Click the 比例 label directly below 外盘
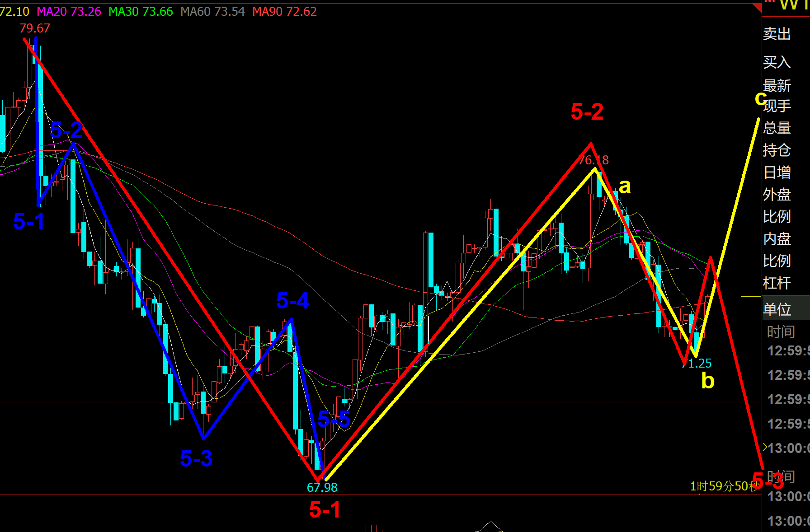The height and width of the screenshot is (532, 810). tap(777, 217)
